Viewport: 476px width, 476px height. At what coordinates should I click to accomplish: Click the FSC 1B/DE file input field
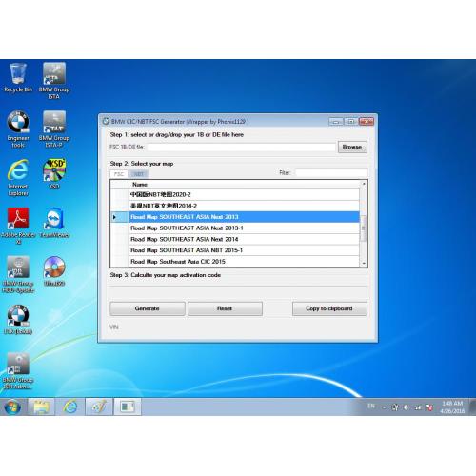tap(241, 147)
